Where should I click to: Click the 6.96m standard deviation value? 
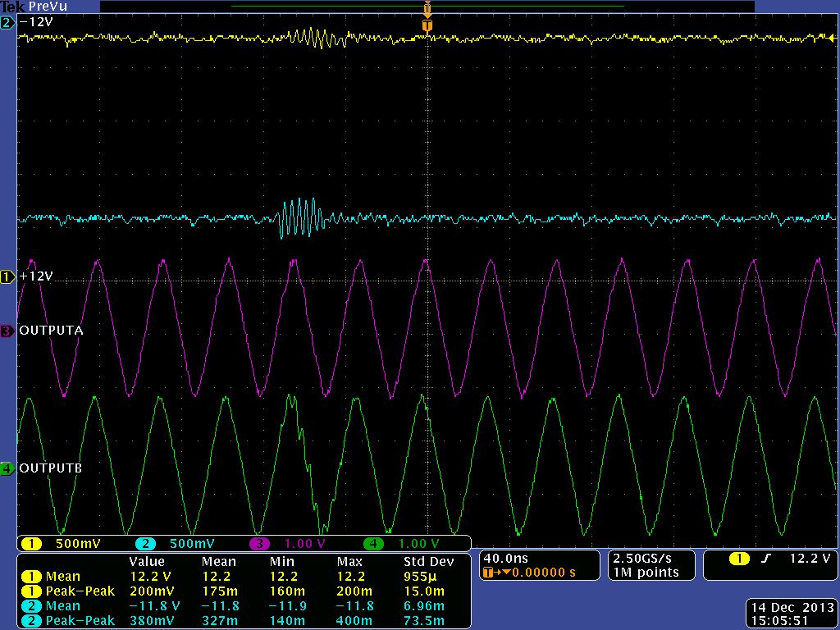click(x=424, y=606)
